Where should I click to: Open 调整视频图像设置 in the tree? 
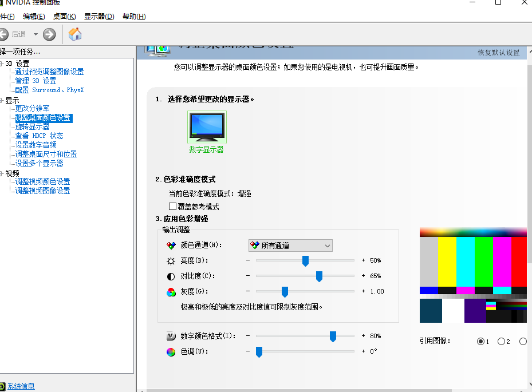coord(42,191)
